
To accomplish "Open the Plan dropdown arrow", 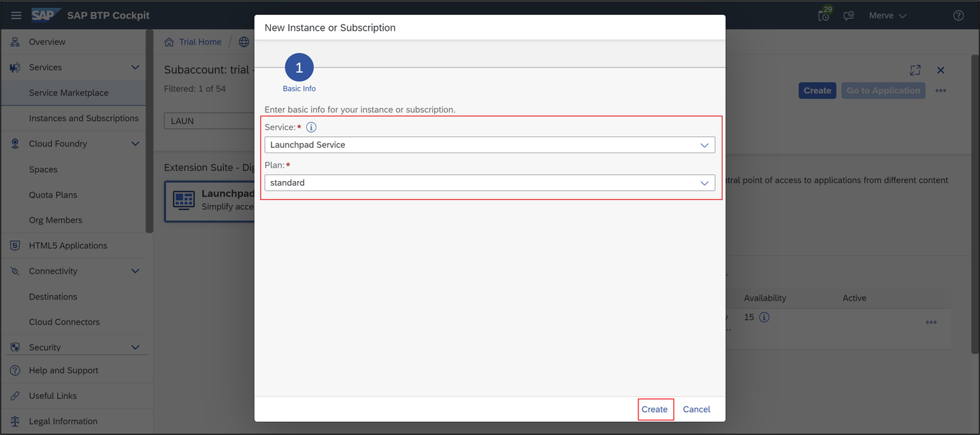I will (704, 182).
